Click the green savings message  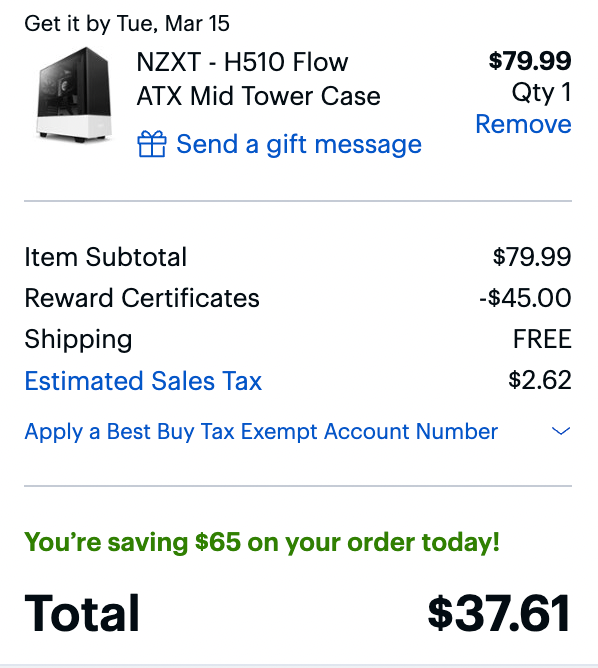pos(262,542)
